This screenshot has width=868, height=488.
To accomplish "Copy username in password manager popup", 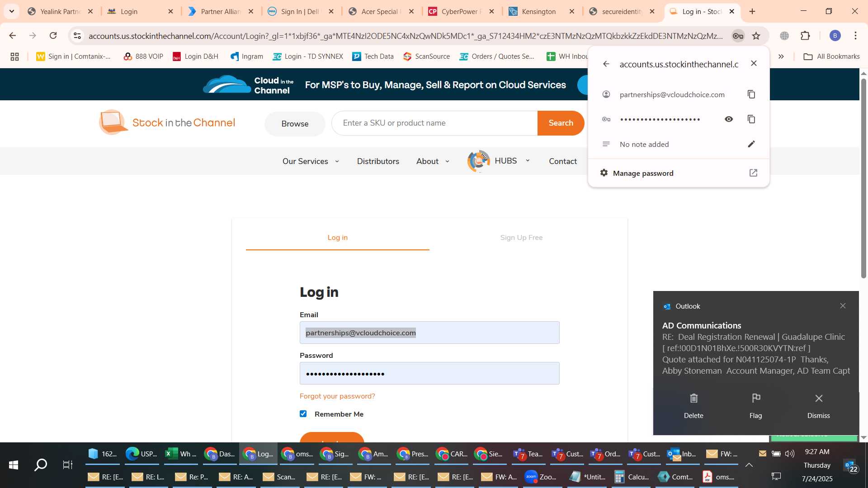I will click(751, 94).
